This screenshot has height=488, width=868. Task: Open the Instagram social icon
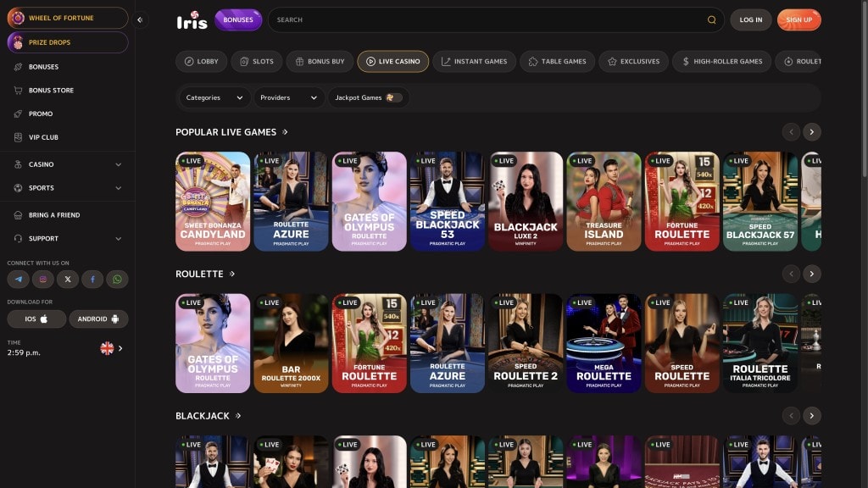click(42, 280)
